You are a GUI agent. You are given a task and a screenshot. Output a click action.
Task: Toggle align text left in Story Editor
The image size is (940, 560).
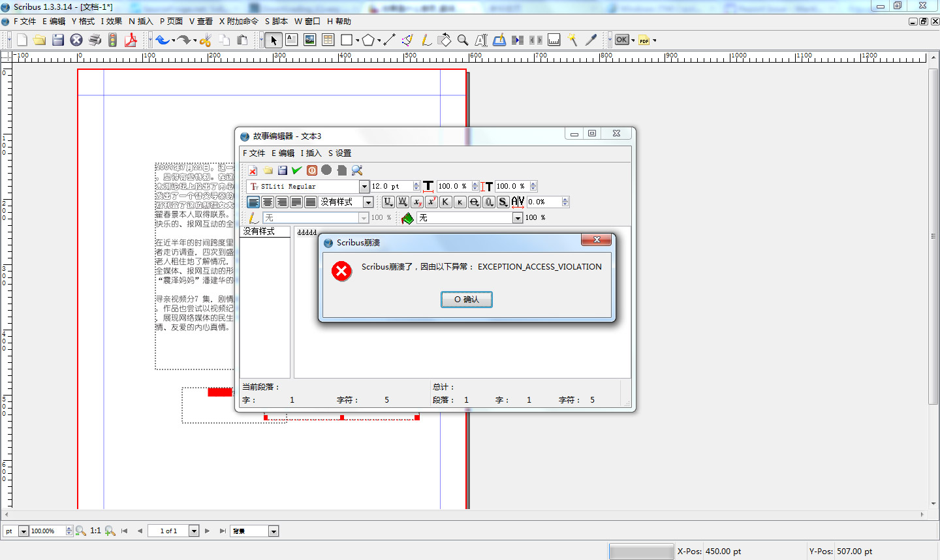(x=253, y=202)
